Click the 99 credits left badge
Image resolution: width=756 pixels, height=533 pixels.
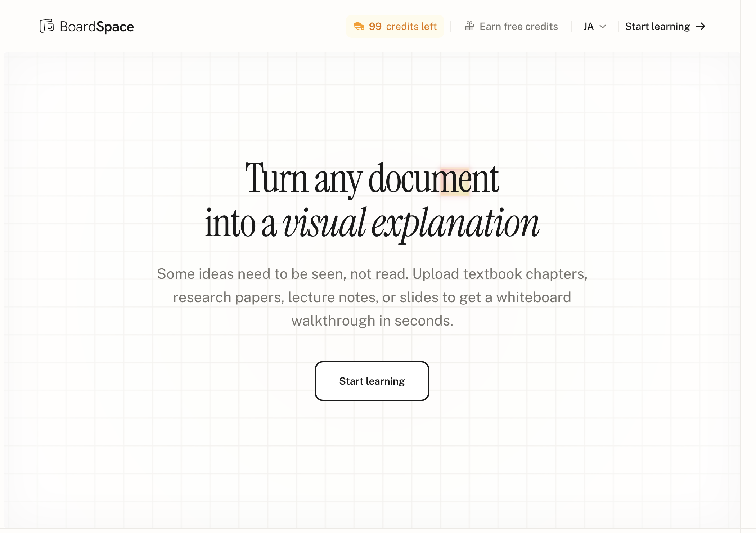pyautogui.click(x=395, y=26)
